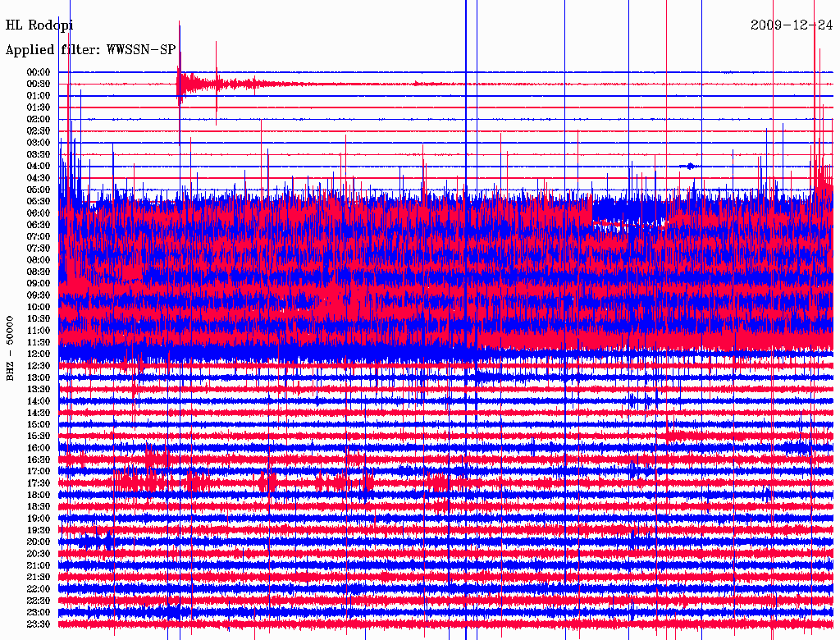Click the 10:00 time label
840x640 pixels.
click(x=39, y=307)
